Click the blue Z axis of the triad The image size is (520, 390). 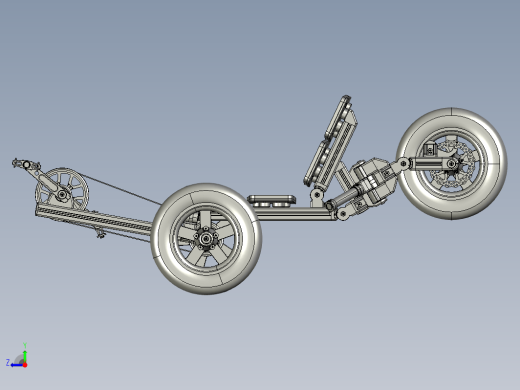(17, 365)
